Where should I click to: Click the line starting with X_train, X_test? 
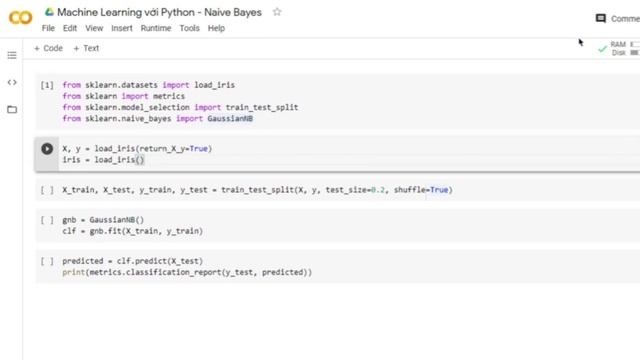[x=258, y=190]
